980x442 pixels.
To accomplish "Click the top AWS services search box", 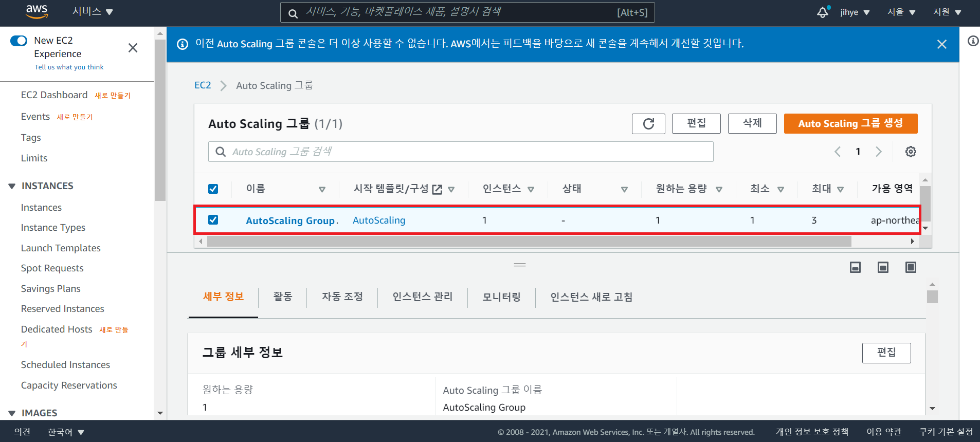I will (x=467, y=12).
